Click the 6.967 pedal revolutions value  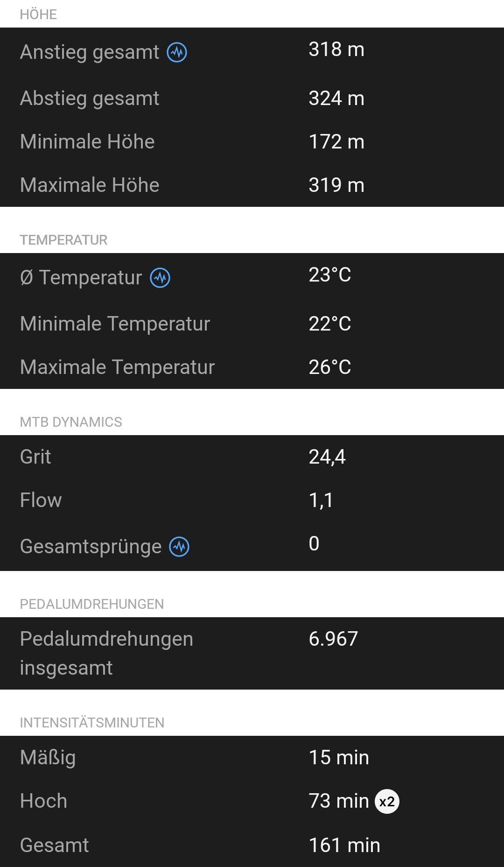333,639
